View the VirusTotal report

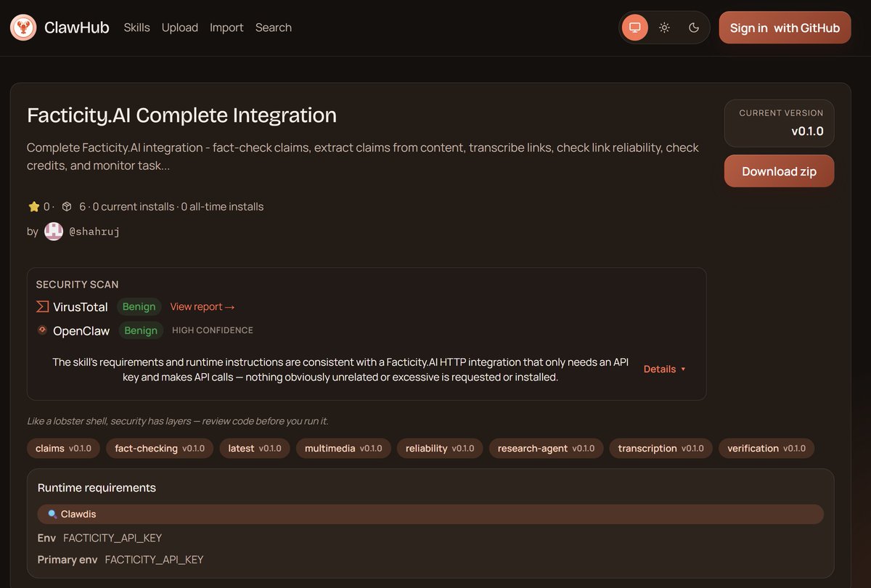(203, 307)
